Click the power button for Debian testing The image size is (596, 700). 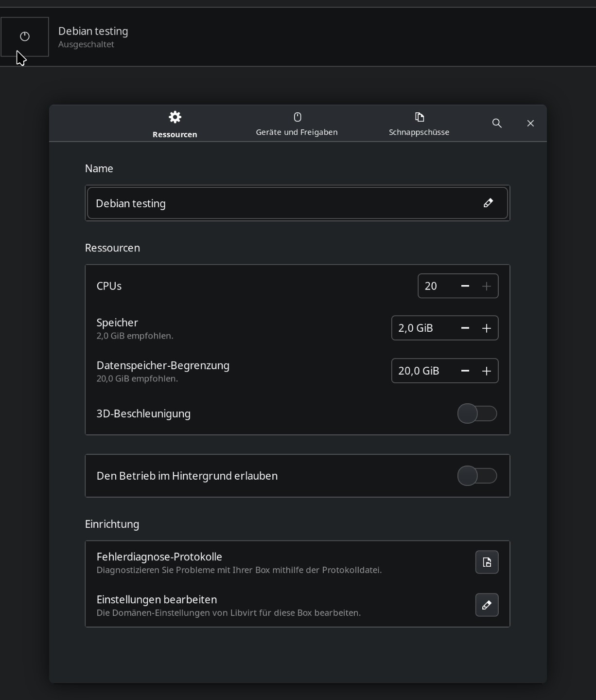tap(25, 37)
